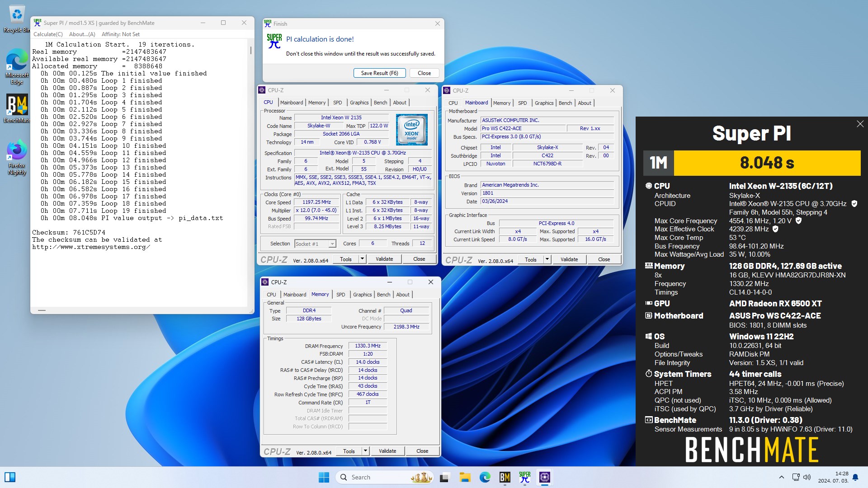The width and height of the screenshot is (868, 488).
Task: Click the Intel Xeon inside logo
Action: tap(411, 129)
